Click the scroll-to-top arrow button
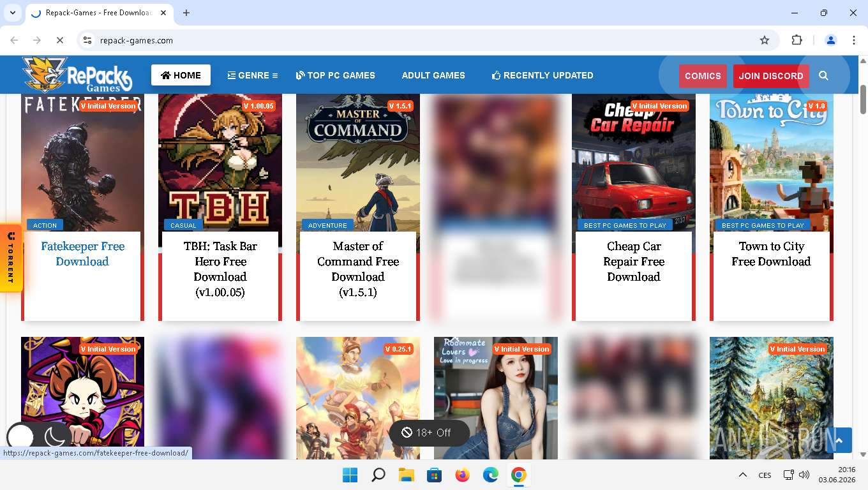 point(839,440)
